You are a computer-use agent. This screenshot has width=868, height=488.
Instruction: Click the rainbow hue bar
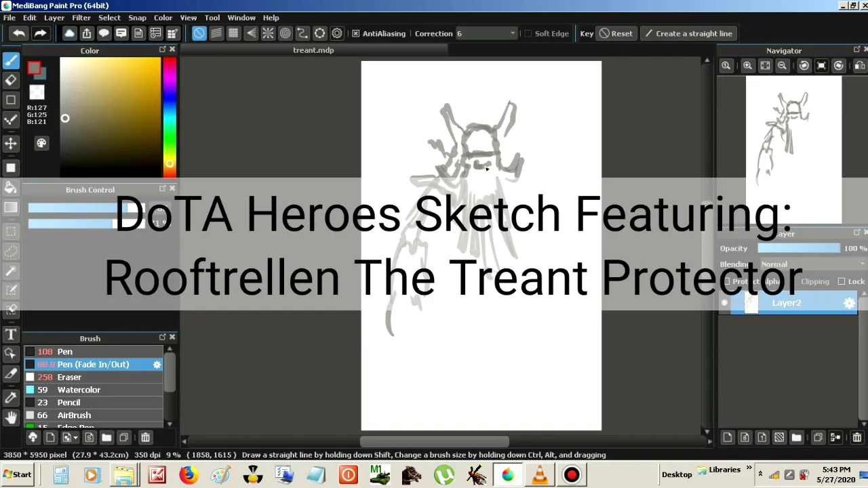[170, 117]
